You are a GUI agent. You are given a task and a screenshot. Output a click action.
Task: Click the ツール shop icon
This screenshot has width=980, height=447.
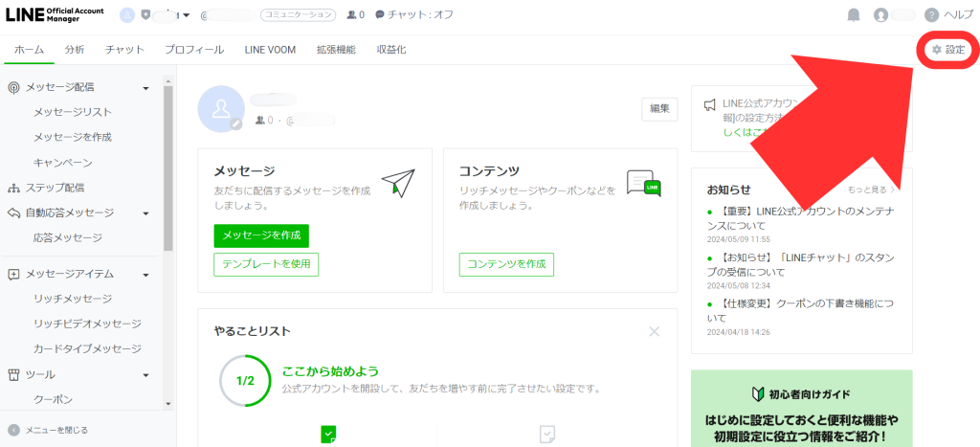13,374
